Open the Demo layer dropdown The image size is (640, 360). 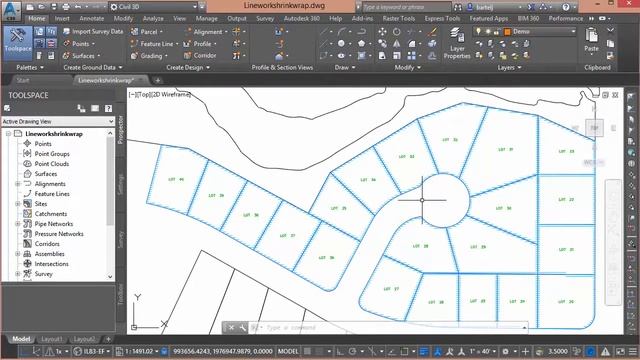[573, 31]
